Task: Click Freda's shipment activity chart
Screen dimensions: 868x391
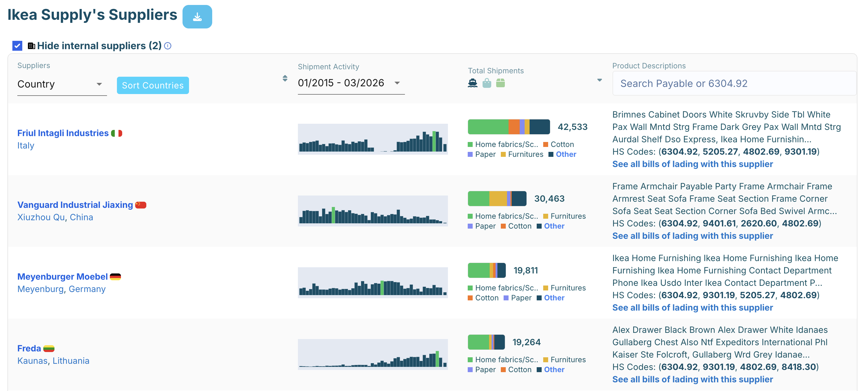Action: (373, 354)
